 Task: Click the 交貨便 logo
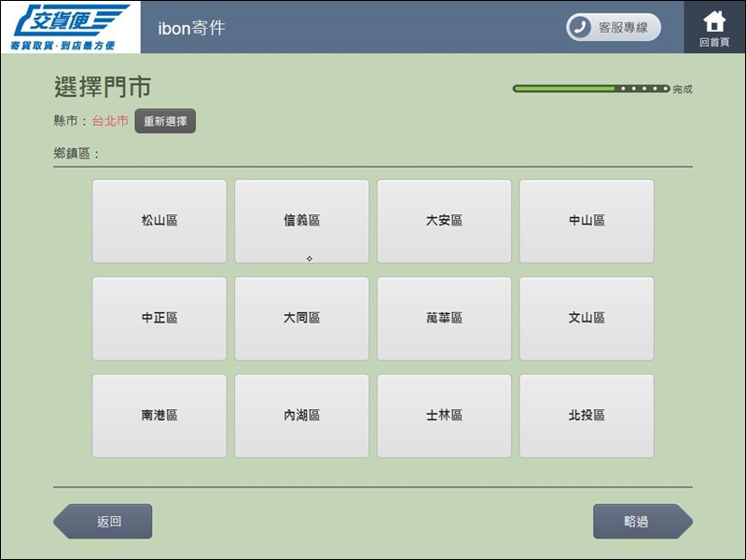coord(70,26)
